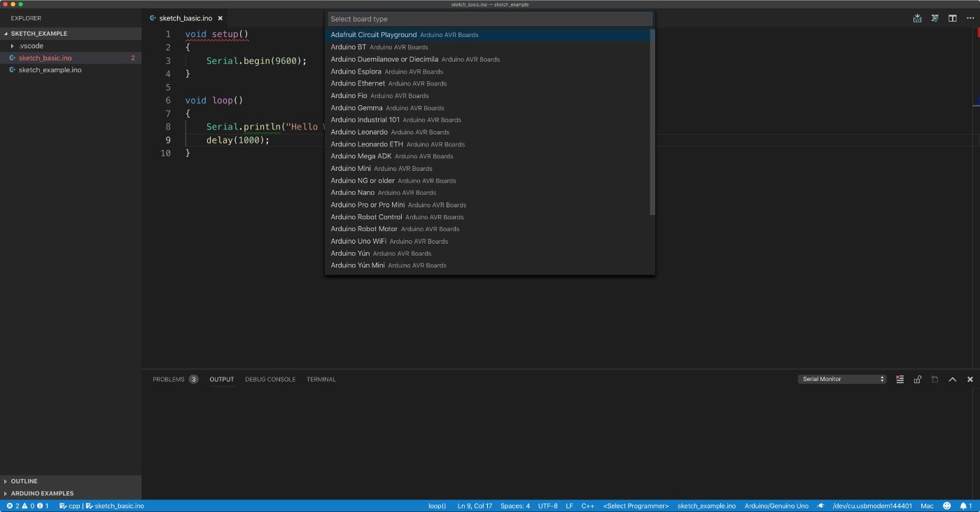Select Arduino Pro or Pro Mini board

pyautogui.click(x=488, y=205)
